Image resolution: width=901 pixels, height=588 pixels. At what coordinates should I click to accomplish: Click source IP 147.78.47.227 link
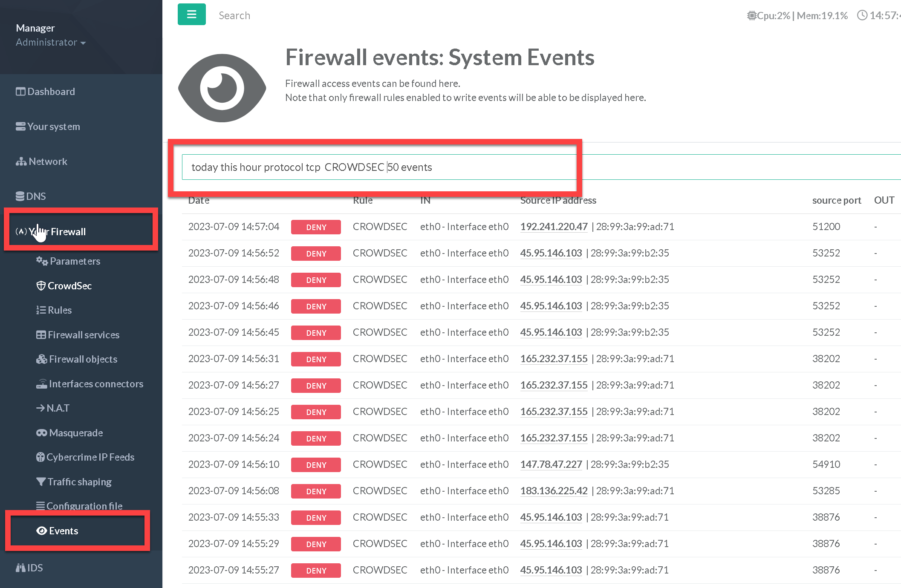point(551,464)
